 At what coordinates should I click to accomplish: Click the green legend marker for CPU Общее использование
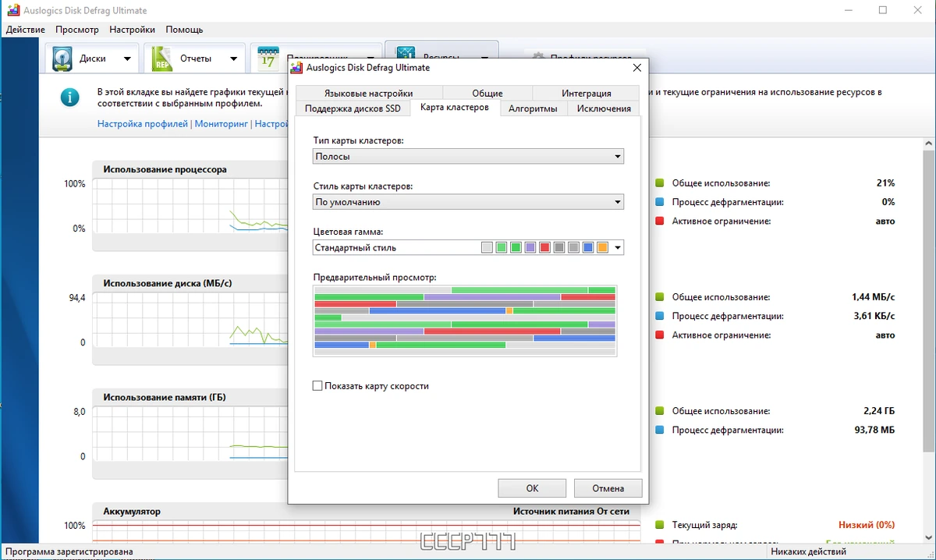pyautogui.click(x=660, y=183)
